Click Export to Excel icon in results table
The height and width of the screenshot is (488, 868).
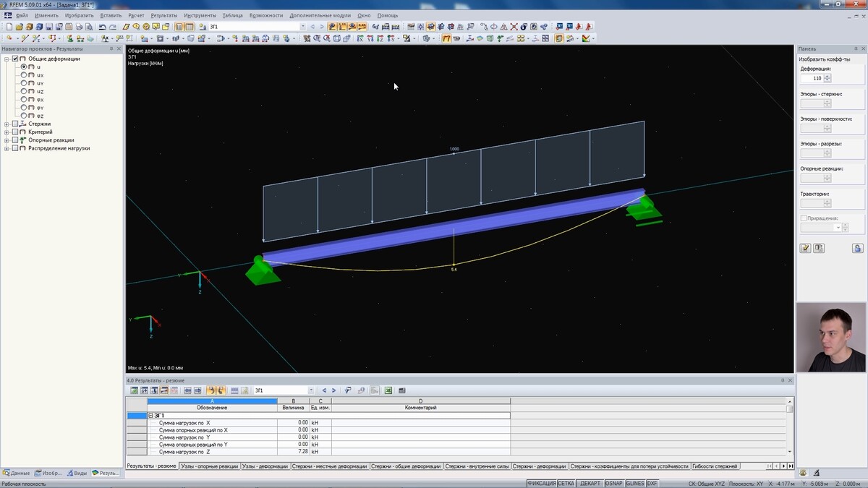(x=388, y=390)
